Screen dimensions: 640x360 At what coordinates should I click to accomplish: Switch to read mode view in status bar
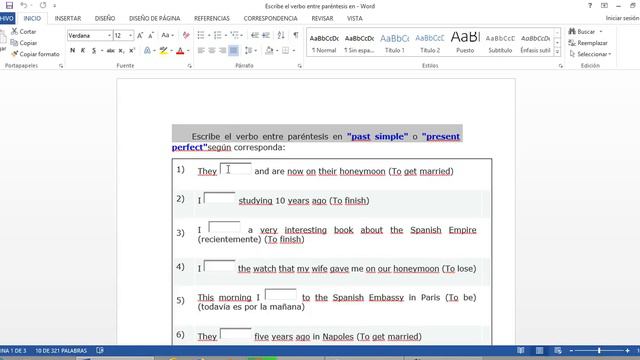click(x=521, y=351)
